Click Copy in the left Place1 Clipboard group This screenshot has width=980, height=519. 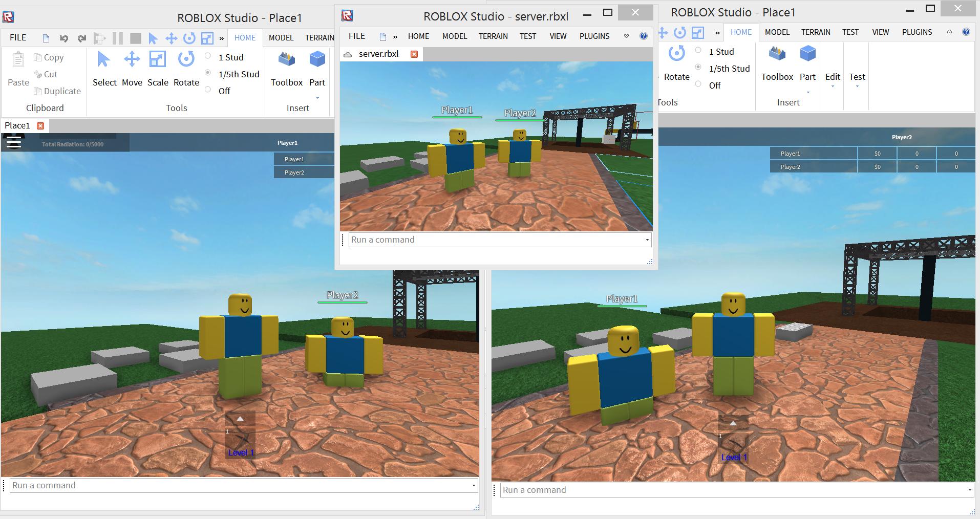(49, 57)
